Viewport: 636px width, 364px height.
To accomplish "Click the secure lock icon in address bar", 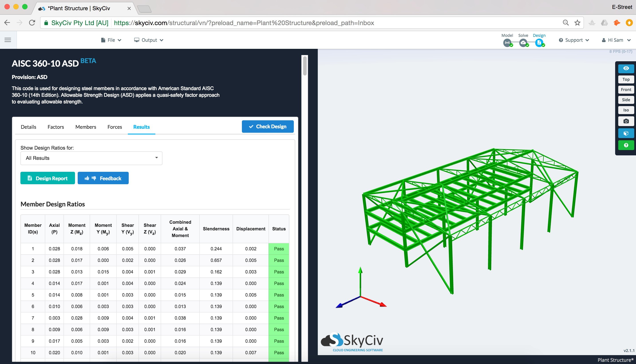I will point(46,23).
